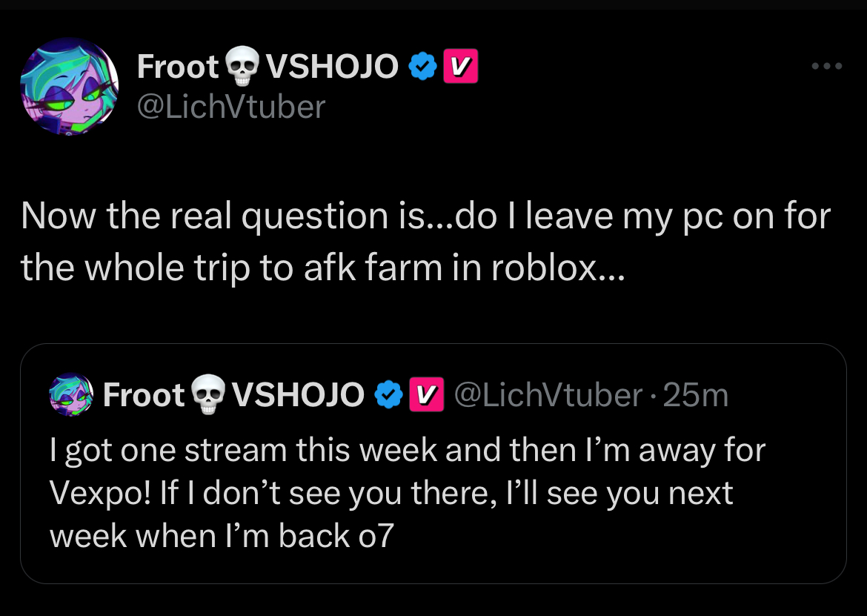867x616 pixels.
Task: Click the main tweet text about afk farming in roblox
Action: tap(425, 242)
